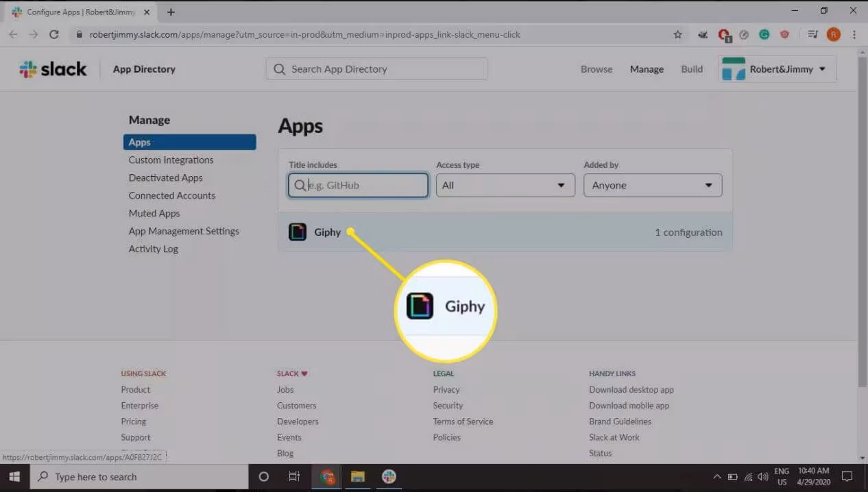The height and width of the screenshot is (492, 868).
Task: Select Apps in the Manage sidebar
Action: pyautogui.click(x=190, y=143)
